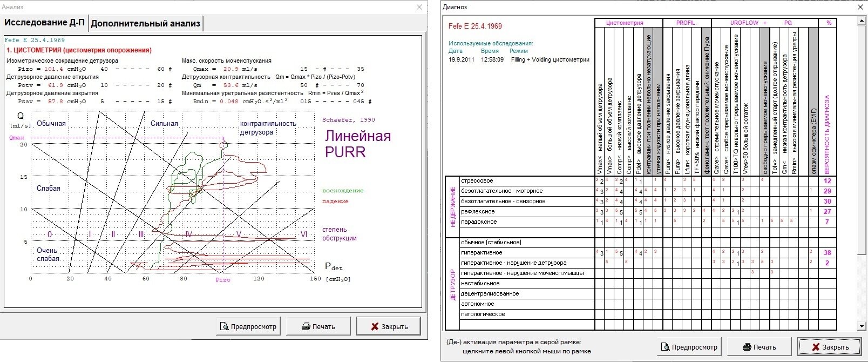Select the Lfun< короткая функциональная длина header
The width and height of the screenshot is (868, 362).
(x=687, y=101)
